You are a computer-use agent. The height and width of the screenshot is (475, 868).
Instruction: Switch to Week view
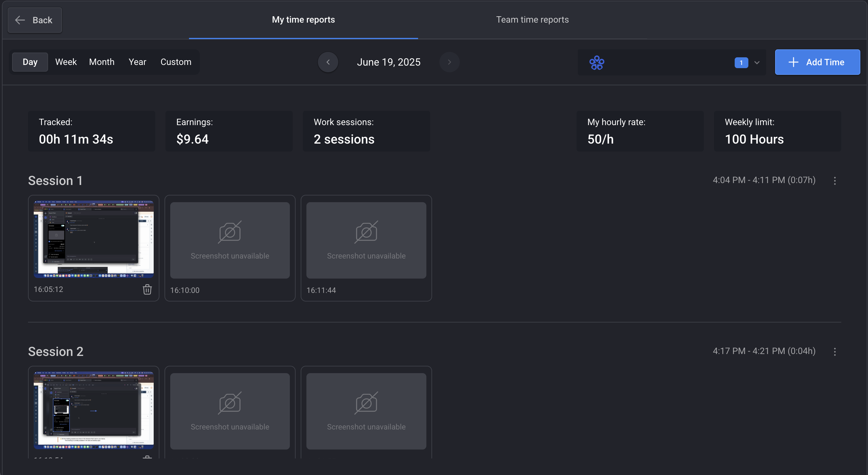point(66,62)
